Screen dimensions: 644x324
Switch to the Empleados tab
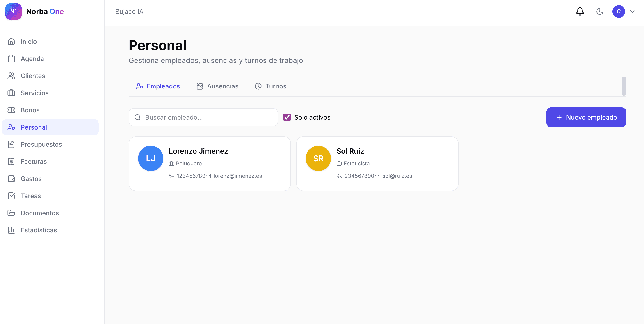pyautogui.click(x=158, y=86)
